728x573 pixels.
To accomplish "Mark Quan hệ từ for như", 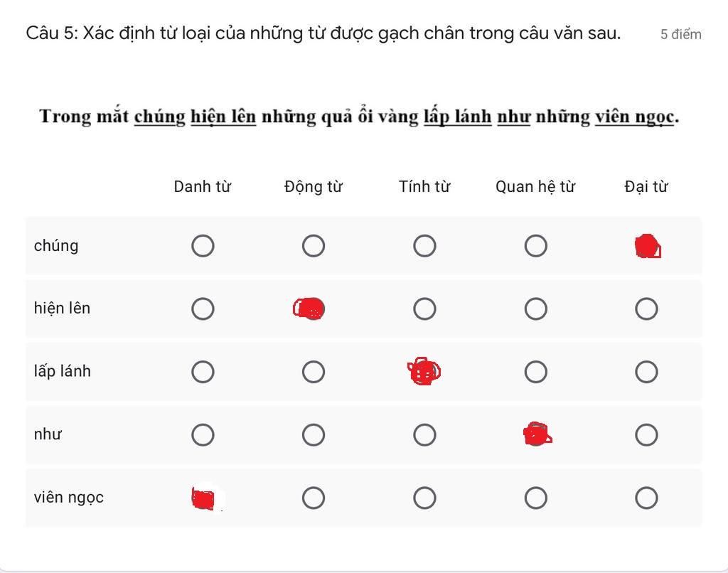I will (537, 434).
